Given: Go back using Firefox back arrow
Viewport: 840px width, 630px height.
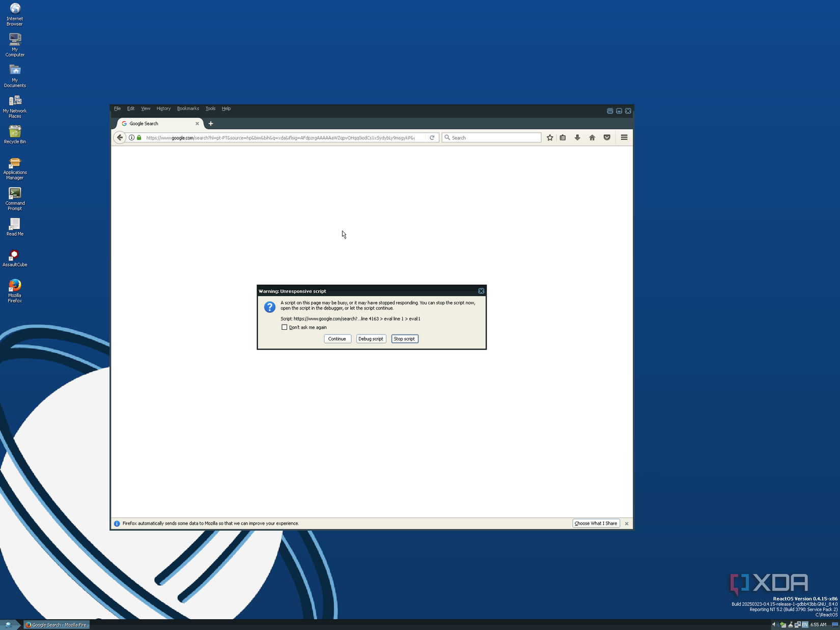Looking at the screenshot, I should click(120, 137).
